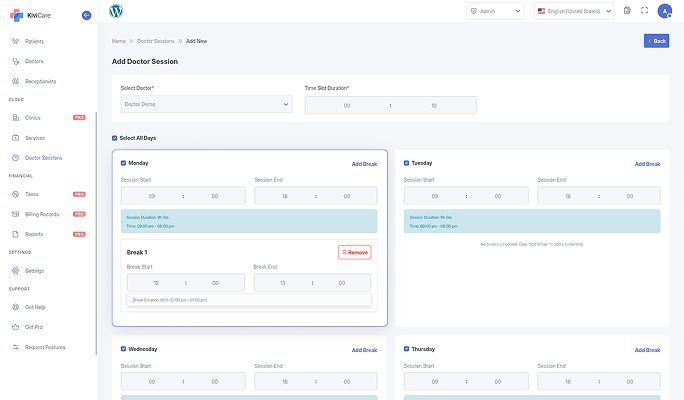Click the Billing Records icon
684x400 pixels.
(x=16, y=214)
